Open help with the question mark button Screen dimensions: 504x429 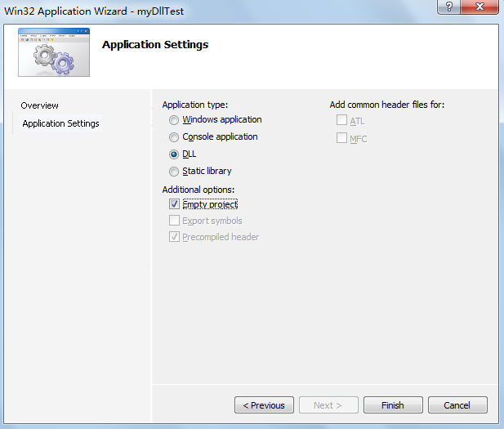pyautogui.click(x=448, y=7)
